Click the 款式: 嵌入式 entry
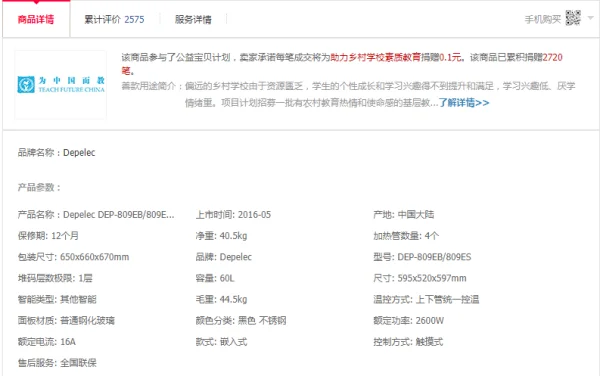Image resolution: width=600 pixels, height=376 pixels. coord(221,342)
